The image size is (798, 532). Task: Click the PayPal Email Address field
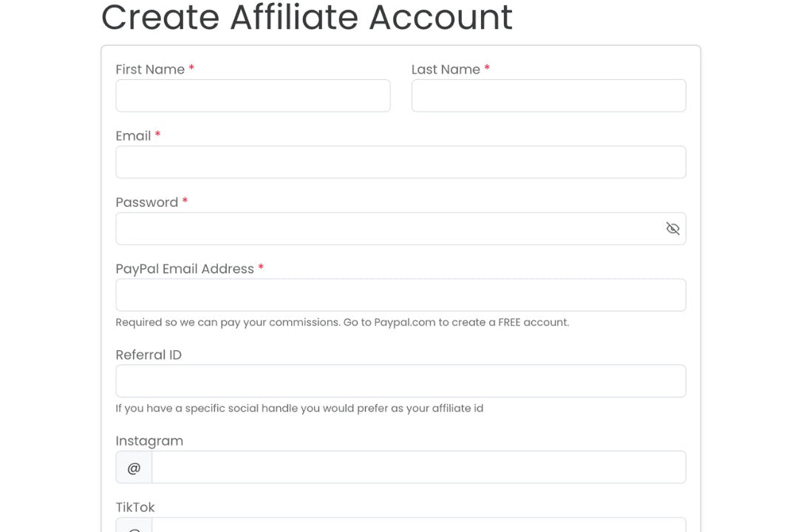[400, 295]
